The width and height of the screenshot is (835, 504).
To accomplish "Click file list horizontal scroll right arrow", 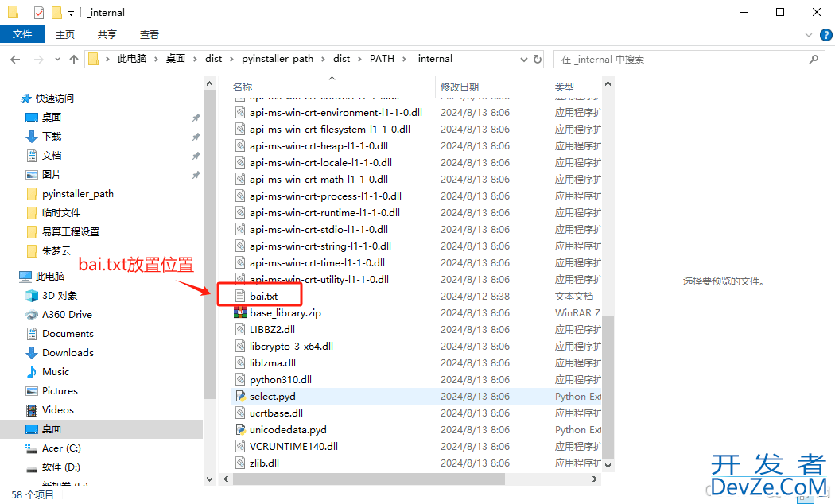I will [x=595, y=479].
